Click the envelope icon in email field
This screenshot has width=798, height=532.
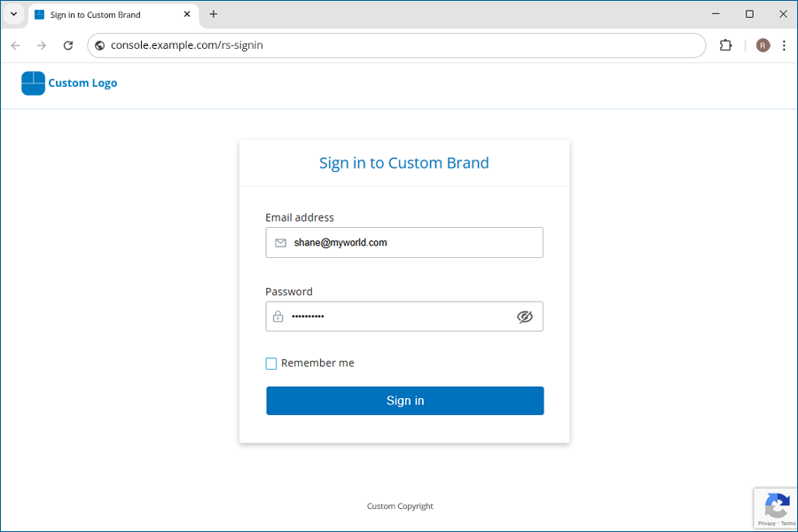point(280,243)
